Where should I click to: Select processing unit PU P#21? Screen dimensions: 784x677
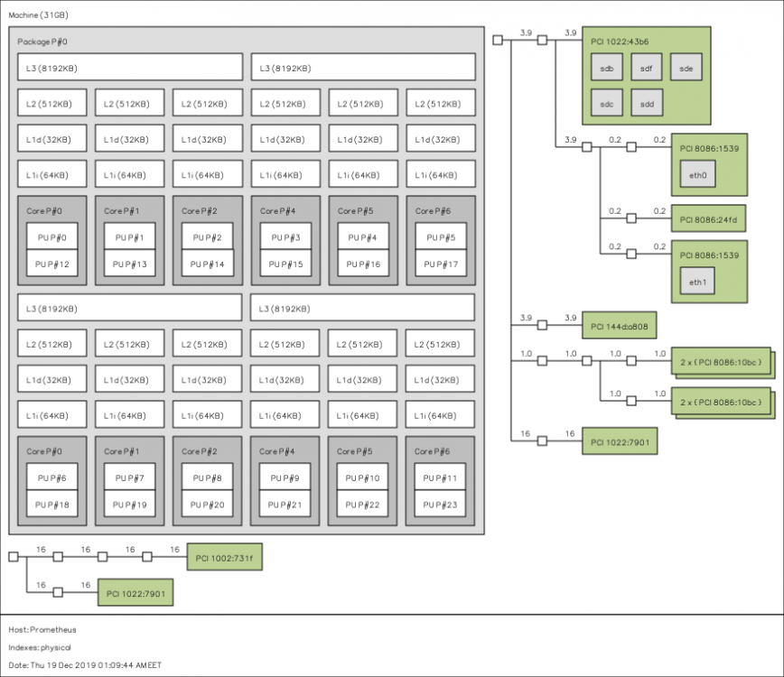pos(285,503)
